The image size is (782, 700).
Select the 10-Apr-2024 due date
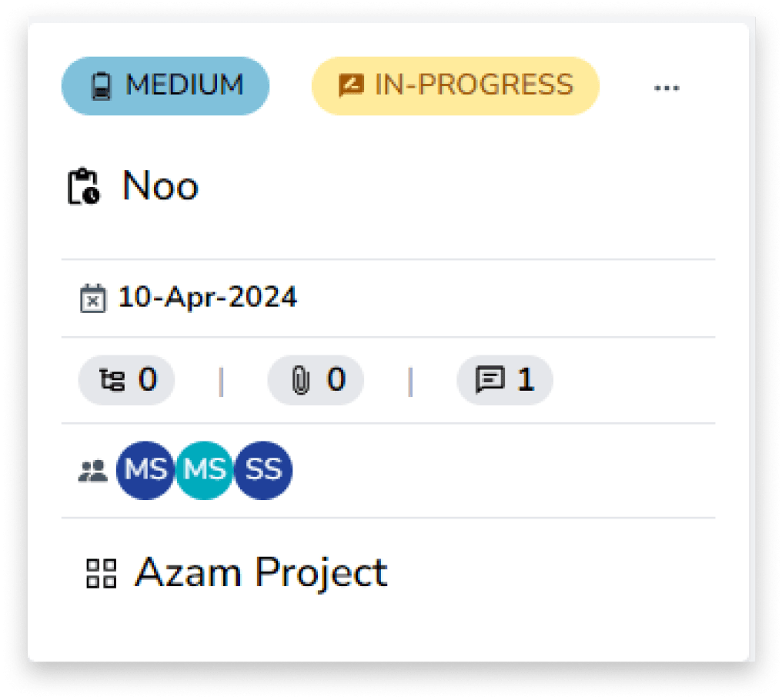click(x=207, y=298)
